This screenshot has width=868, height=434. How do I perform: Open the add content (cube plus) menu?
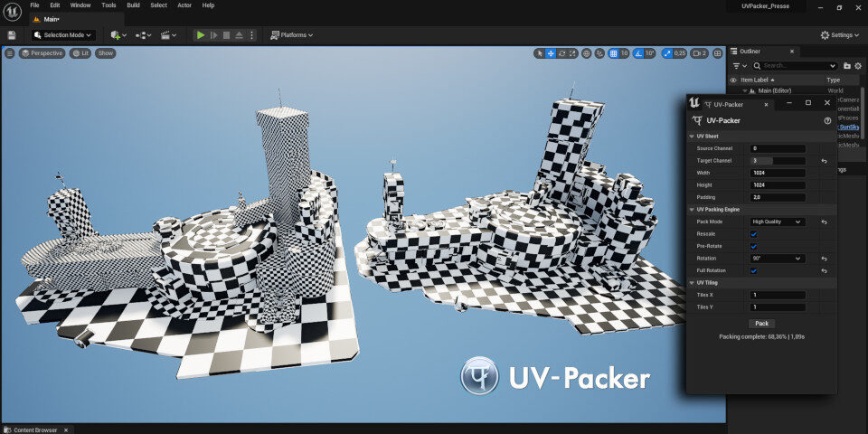[x=118, y=35]
